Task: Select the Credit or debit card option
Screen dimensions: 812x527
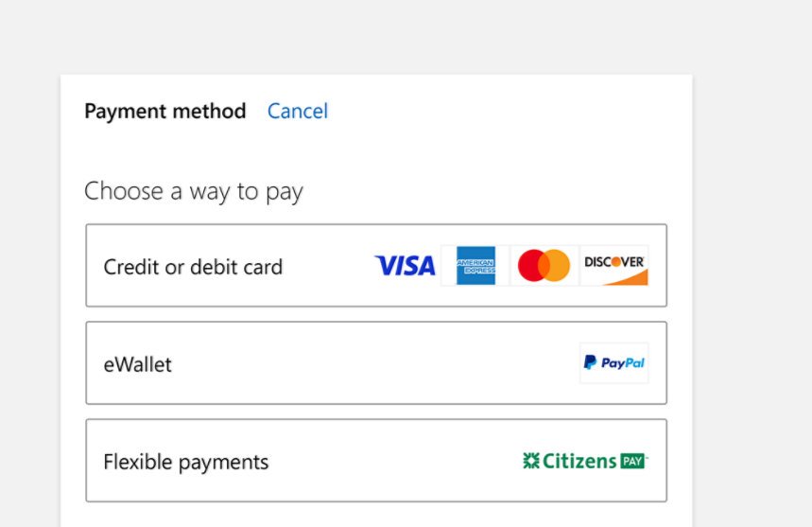Action: 193,267
